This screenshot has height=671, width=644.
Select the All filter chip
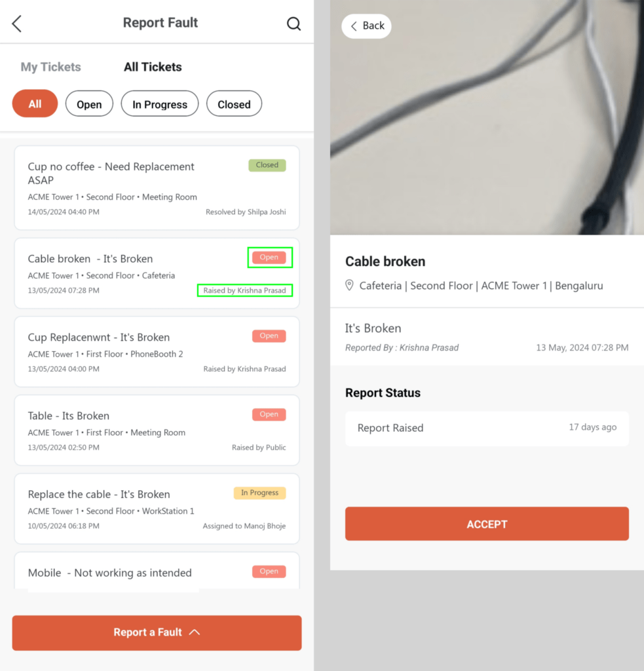pyautogui.click(x=35, y=104)
